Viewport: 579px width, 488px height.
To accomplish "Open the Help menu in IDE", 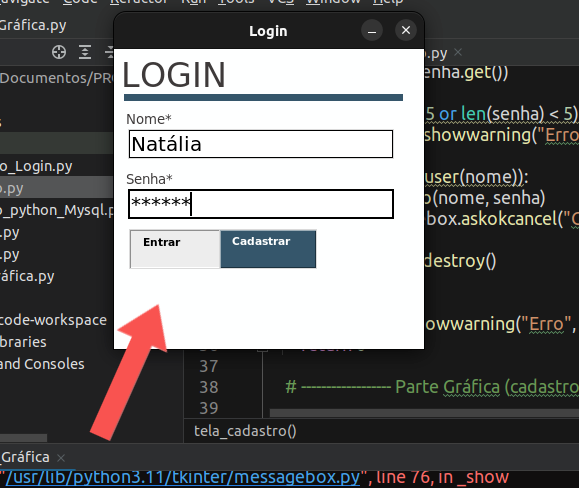I will [388, 2].
